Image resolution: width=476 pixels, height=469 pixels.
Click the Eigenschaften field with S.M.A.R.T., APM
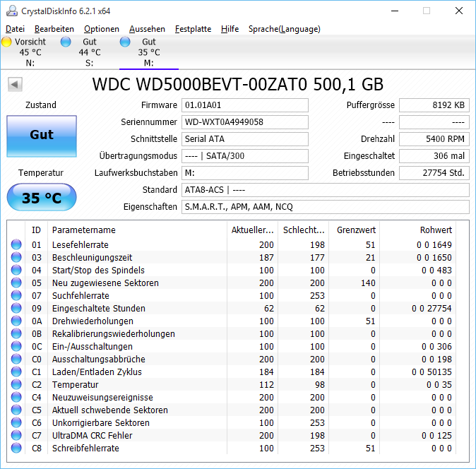click(326, 207)
